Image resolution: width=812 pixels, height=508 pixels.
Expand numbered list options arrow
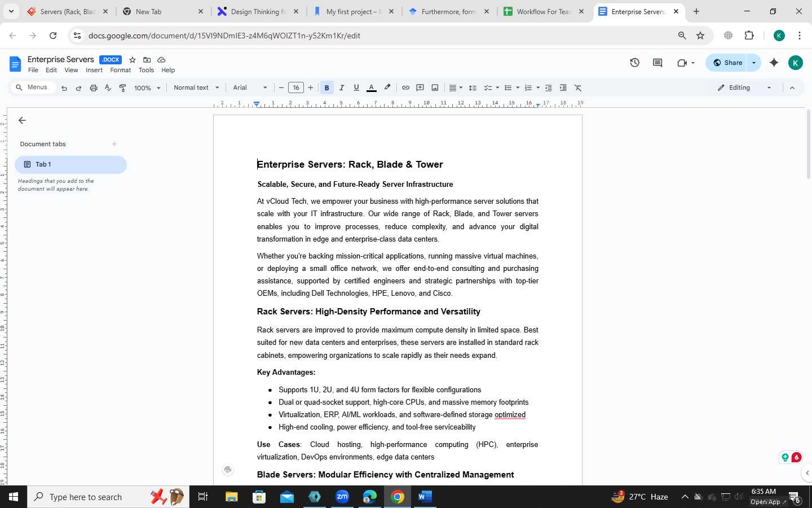tap(538, 87)
